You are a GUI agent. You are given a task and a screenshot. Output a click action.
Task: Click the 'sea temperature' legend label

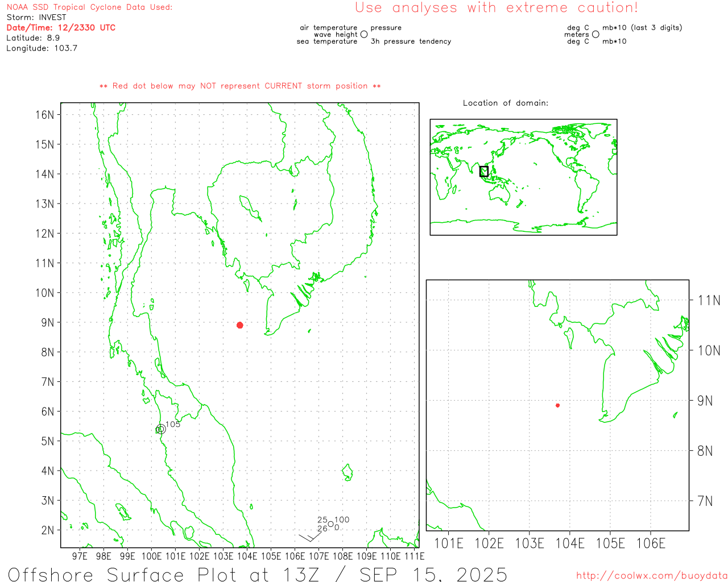(x=327, y=41)
